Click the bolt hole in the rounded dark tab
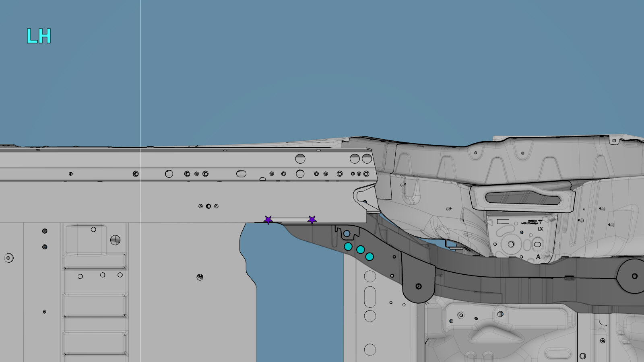The height and width of the screenshot is (362, 644). click(x=419, y=286)
